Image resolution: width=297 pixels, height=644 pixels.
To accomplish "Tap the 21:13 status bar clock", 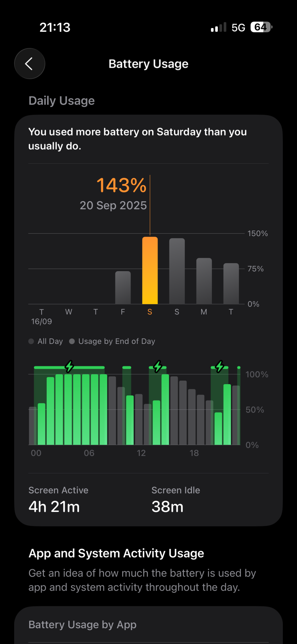I will click(55, 28).
